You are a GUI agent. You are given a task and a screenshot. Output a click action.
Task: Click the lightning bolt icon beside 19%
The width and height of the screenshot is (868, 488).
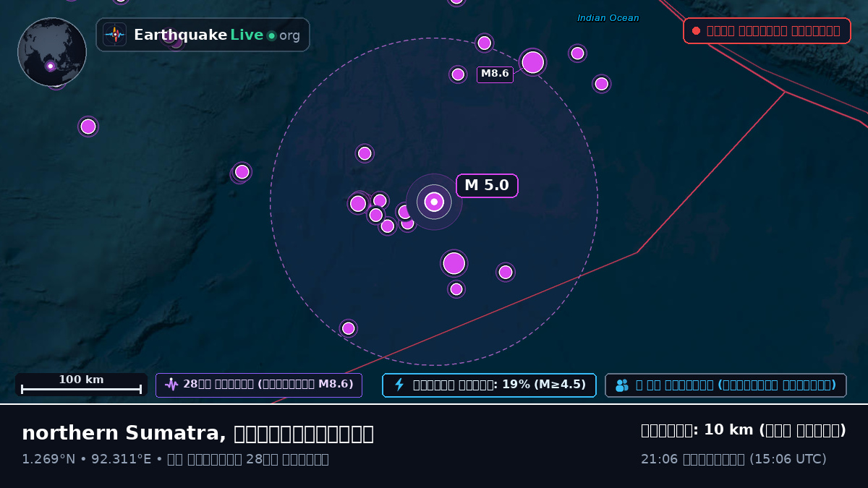pos(399,385)
